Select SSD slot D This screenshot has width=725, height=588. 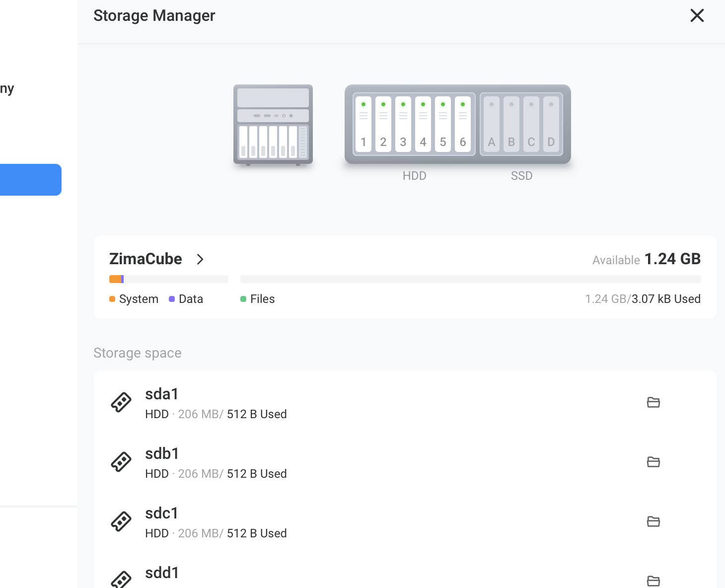pos(551,124)
